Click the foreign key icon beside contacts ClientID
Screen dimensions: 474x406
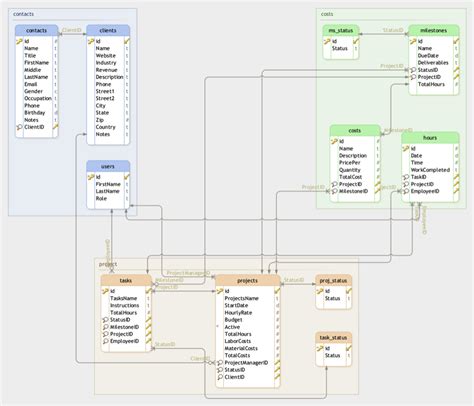[x=19, y=127]
